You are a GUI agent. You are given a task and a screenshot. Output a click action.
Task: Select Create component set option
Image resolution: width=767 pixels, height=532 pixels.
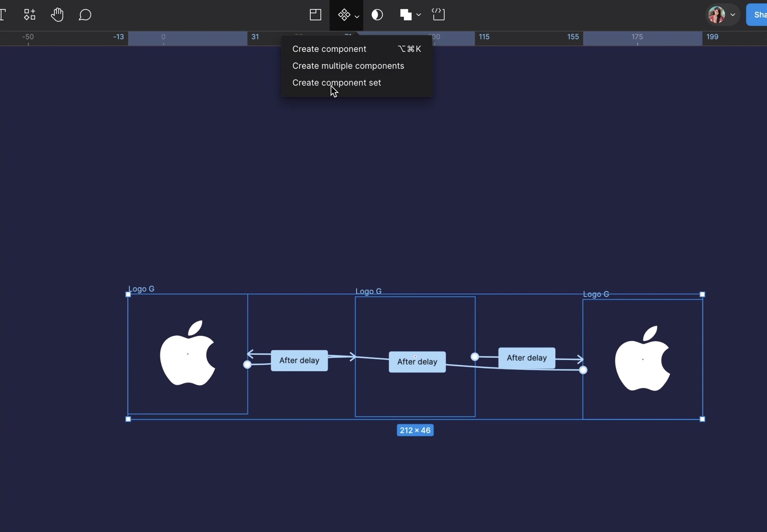pos(337,83)
